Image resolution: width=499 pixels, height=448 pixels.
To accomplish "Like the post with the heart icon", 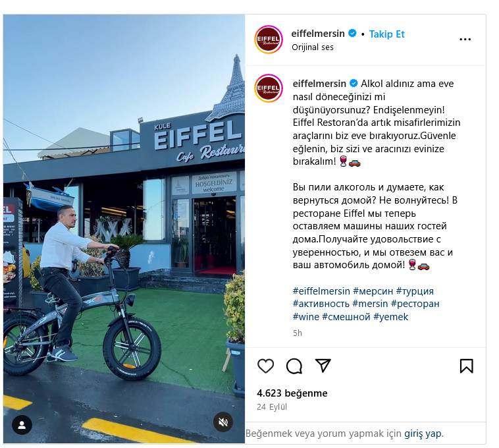I will pos(265,366).
